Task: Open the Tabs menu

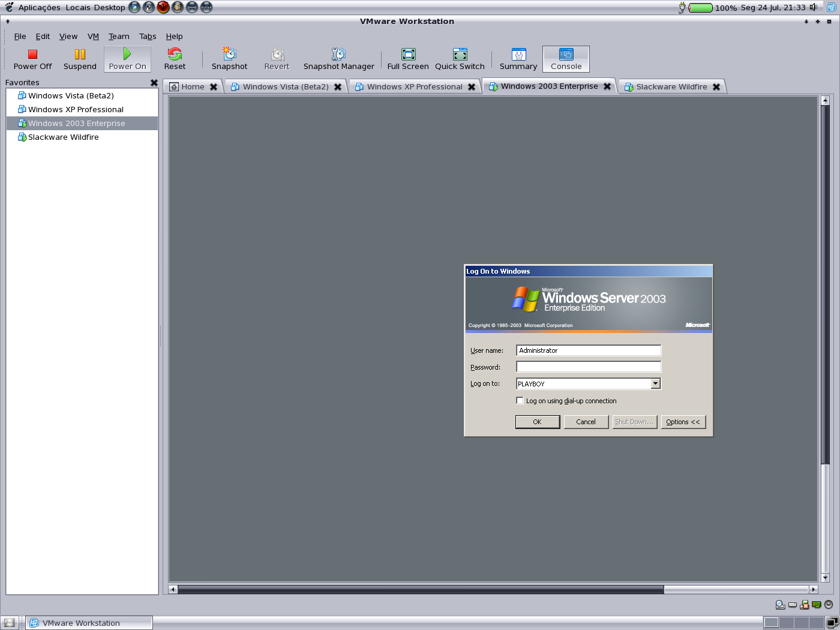Action: coord(148,37)
